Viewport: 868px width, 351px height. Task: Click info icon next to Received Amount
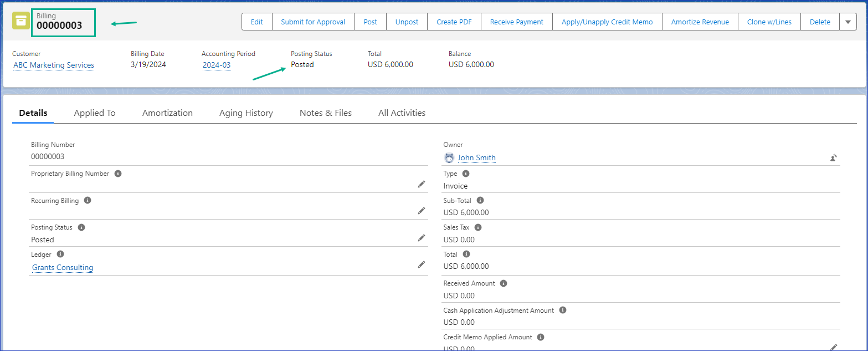[x=504, y=283]
